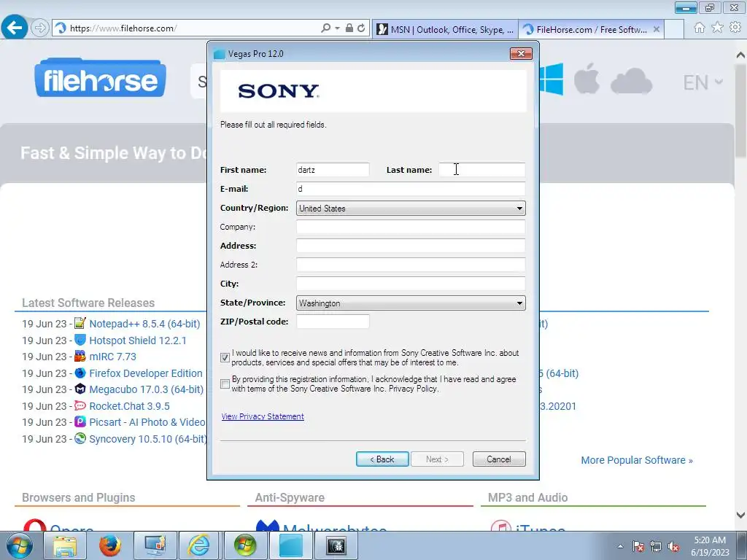This screenshot has height=560, width=747.
Task: Click the Company field
Action: [x=411, y=227]
